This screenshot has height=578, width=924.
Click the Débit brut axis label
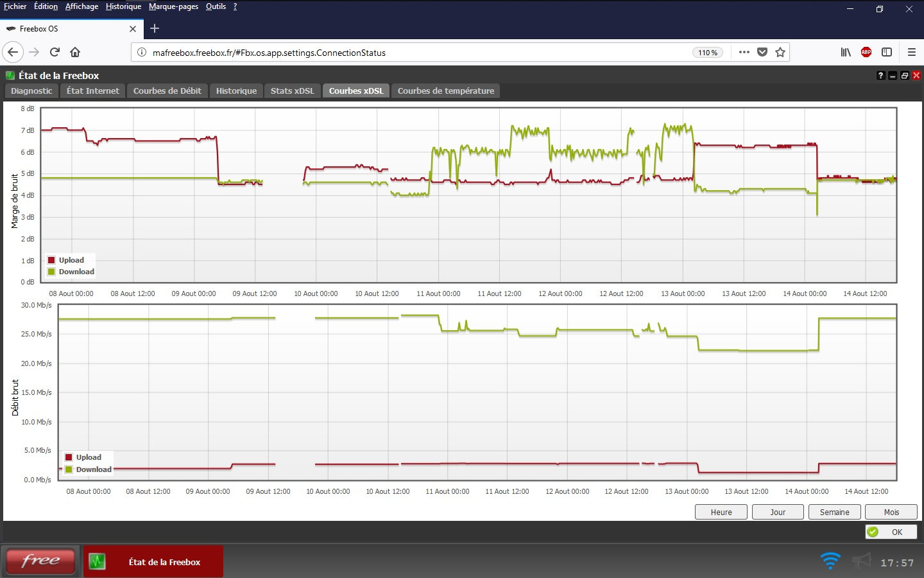(15, 398)
